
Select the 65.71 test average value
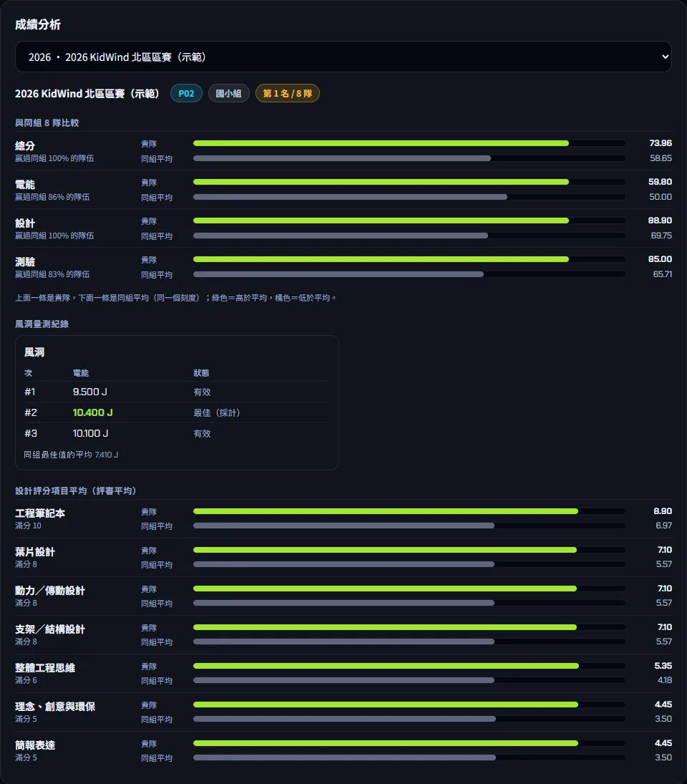pos(662,274)
